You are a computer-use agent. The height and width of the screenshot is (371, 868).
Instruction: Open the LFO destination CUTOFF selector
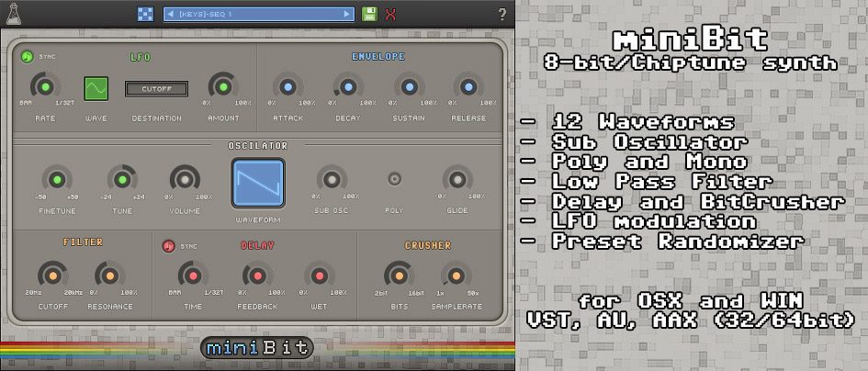(x=157, y=88)
